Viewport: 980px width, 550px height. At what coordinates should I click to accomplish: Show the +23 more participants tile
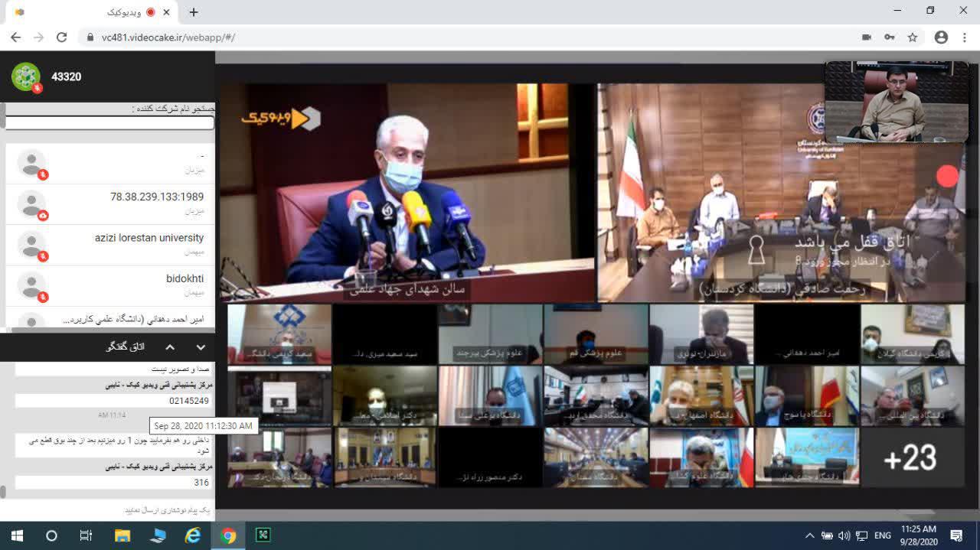coord(911,457)
